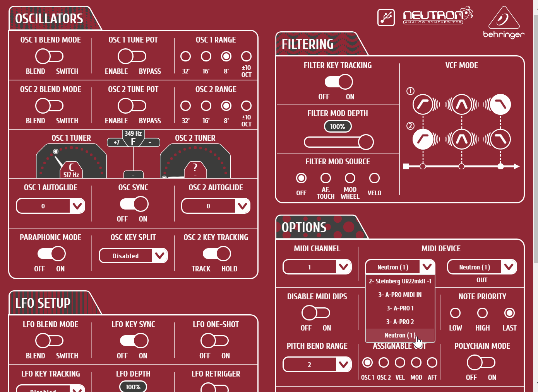Image resolution: width=538 pixels, height=392 pixels.
Task: Click the minus tag beside tuner note F
Action: click(x=150, y=142)
